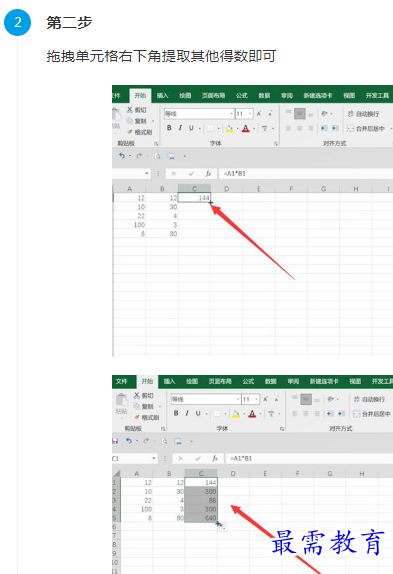Select 视图 tab in the first Excel image

[349, 96]
